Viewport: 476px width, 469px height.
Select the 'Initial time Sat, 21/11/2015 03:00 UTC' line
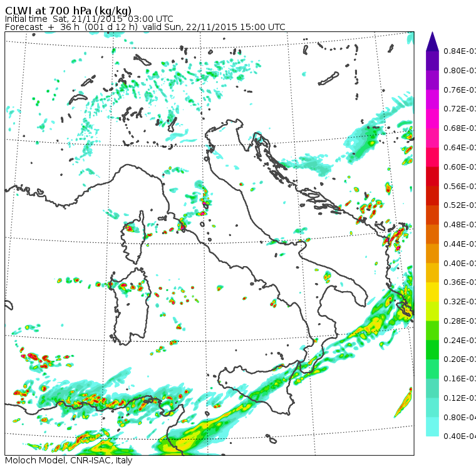coord(89,19)
